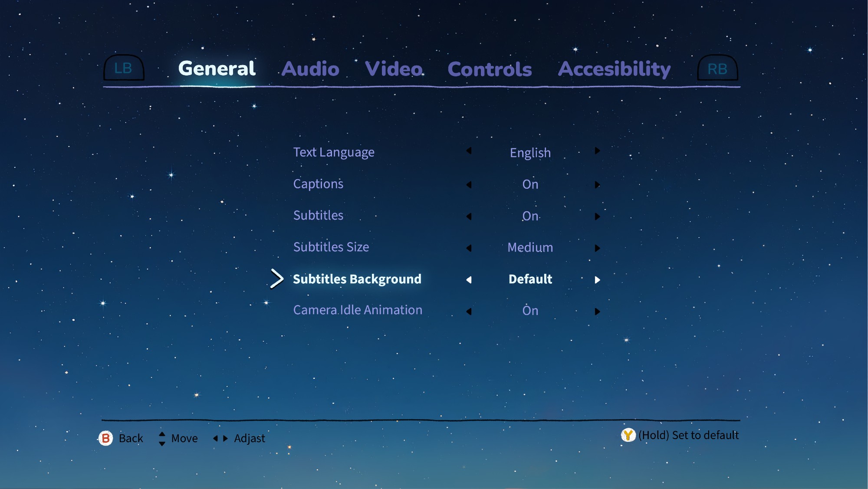Cycle Text Language forward with right arrow
This screenshot has width=868, height=489.
click(597, 151)
